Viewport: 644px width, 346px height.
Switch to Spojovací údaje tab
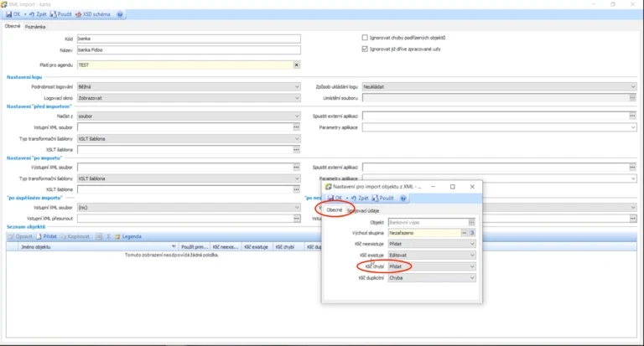[x=363, y=210]
